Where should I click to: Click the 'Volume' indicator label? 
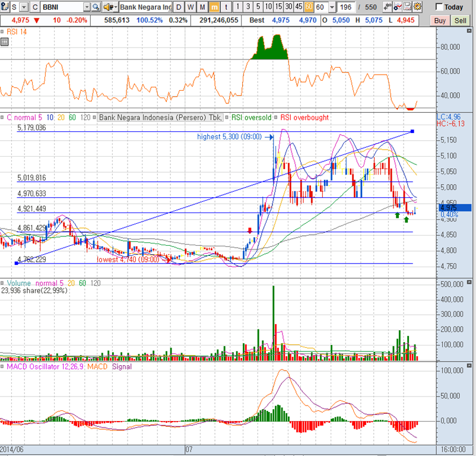[x=19, y=283]
